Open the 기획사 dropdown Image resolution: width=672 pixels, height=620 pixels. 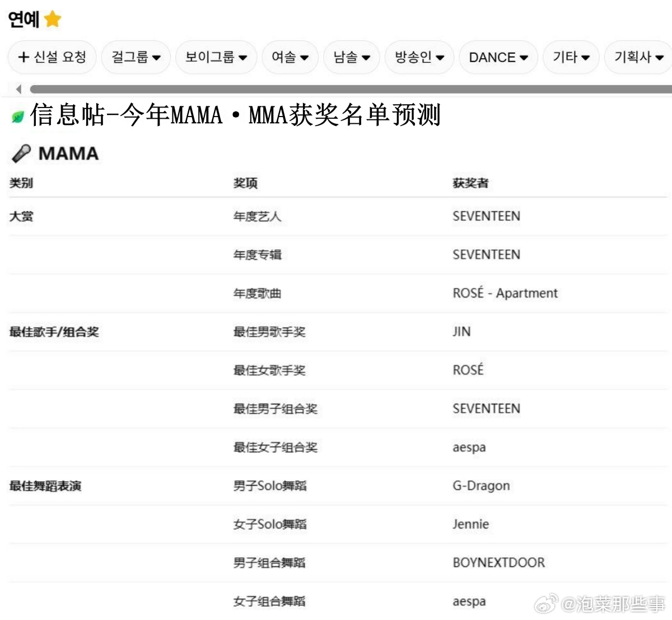coord(639,57)
